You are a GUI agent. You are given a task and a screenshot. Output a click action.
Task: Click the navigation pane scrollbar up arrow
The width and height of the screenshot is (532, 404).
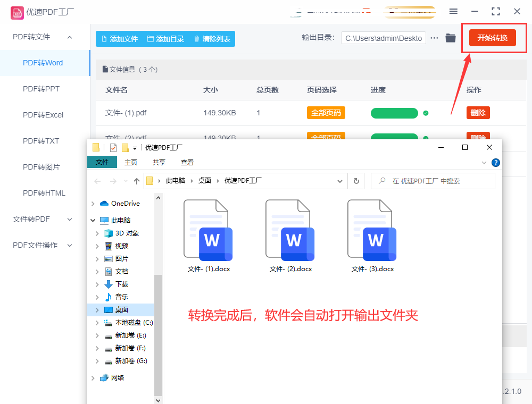click(158, 198)
